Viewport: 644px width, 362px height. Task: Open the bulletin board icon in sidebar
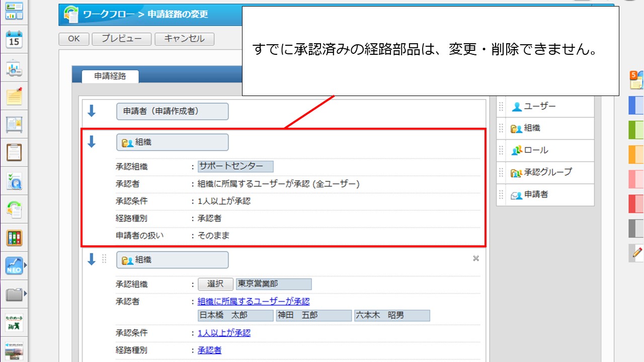click(x=14, y=124)
